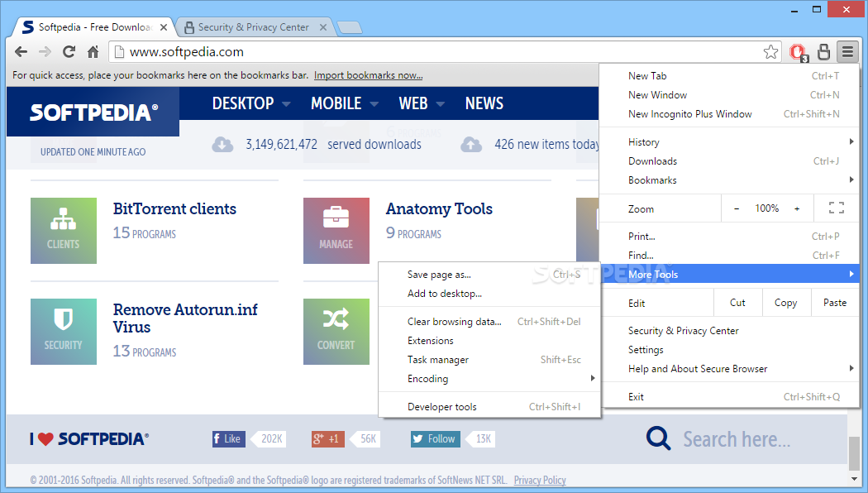Increase zoom with the plus button
868x493 pixels.
(x=797, y=208)
